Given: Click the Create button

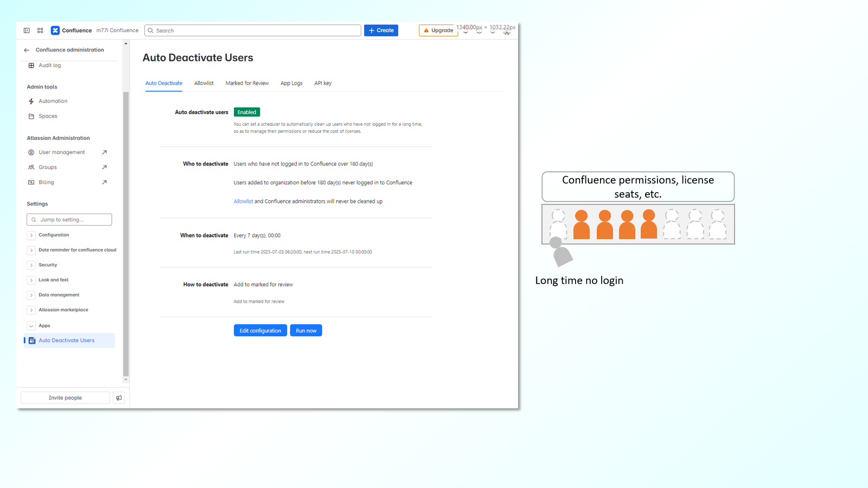Looking at the screenshot, I should [x=381, y=30].
